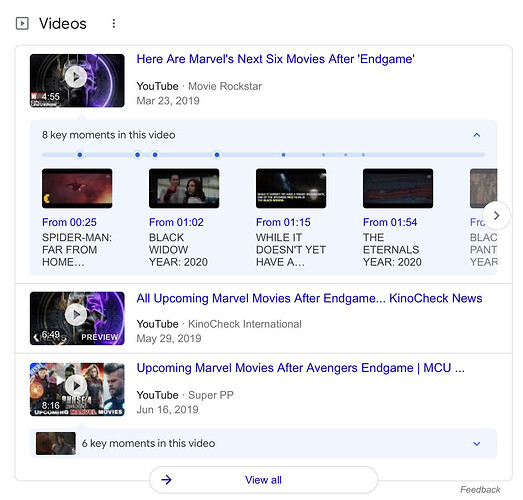Click the Videos section play icon

[x=22, y=23]
